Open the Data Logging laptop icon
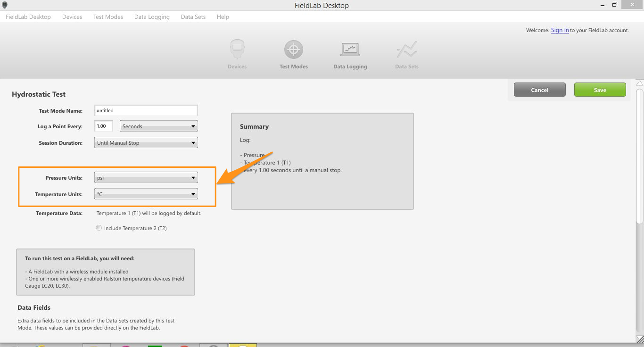 [350, 50]
